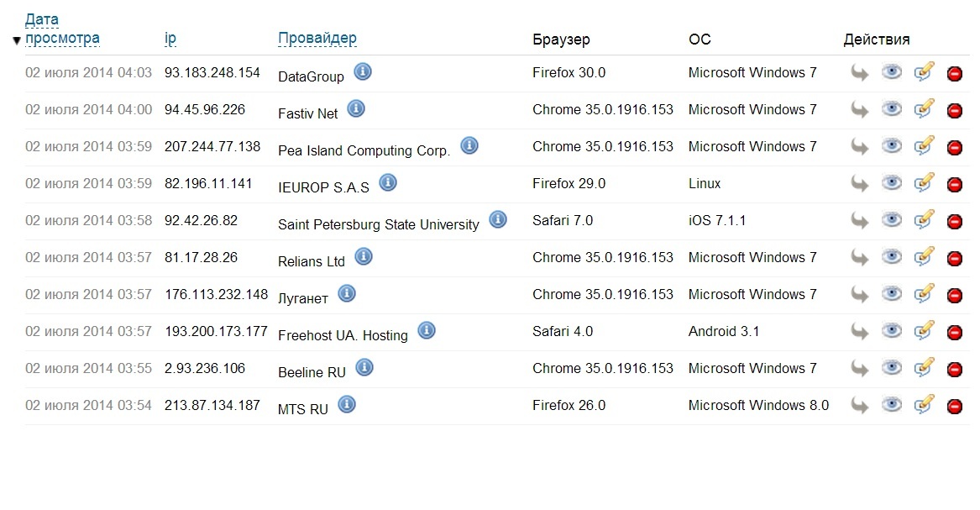This screenshot has height=510, width=980.
Task: Click the arrow icon in the Relians Ltd row
Action: 859,257
